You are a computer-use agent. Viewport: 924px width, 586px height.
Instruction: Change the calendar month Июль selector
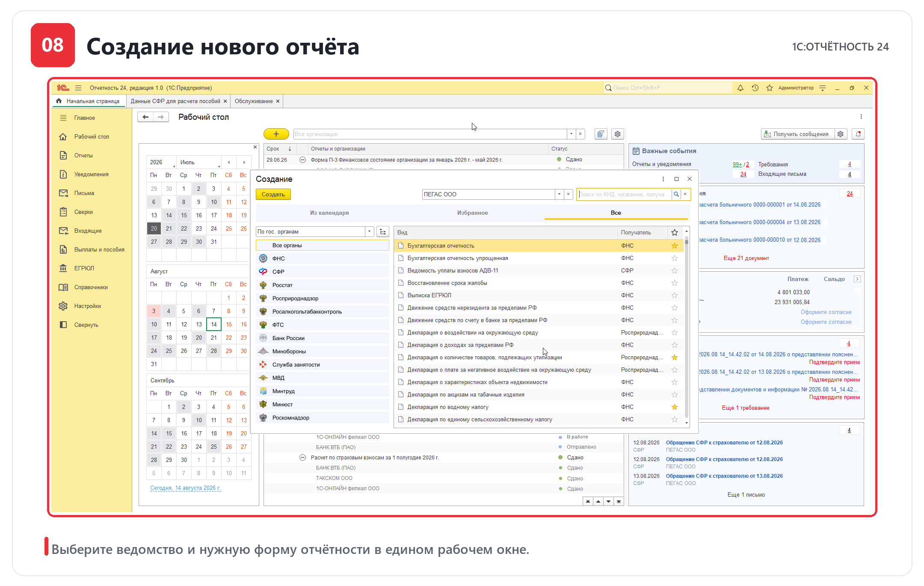[199, 163]
